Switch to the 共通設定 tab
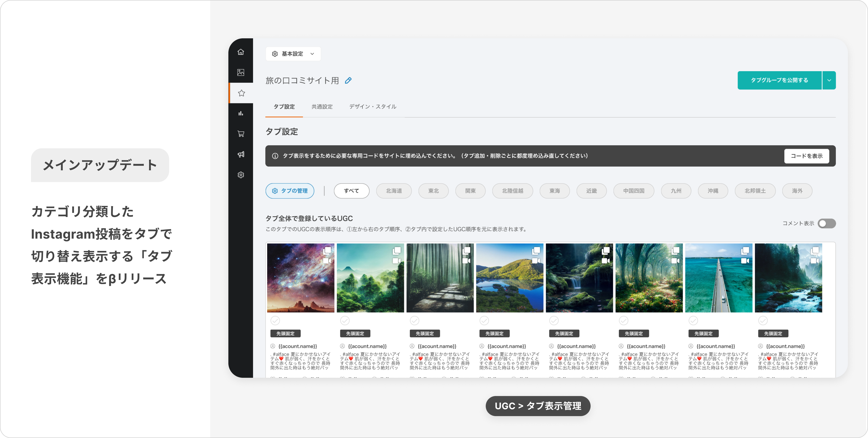 (x=322, y=107)
